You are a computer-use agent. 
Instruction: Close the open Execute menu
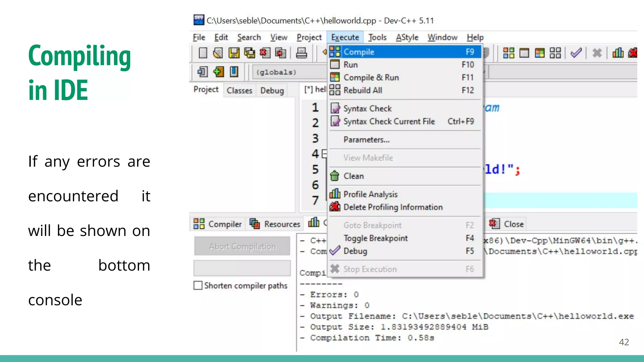345,37
